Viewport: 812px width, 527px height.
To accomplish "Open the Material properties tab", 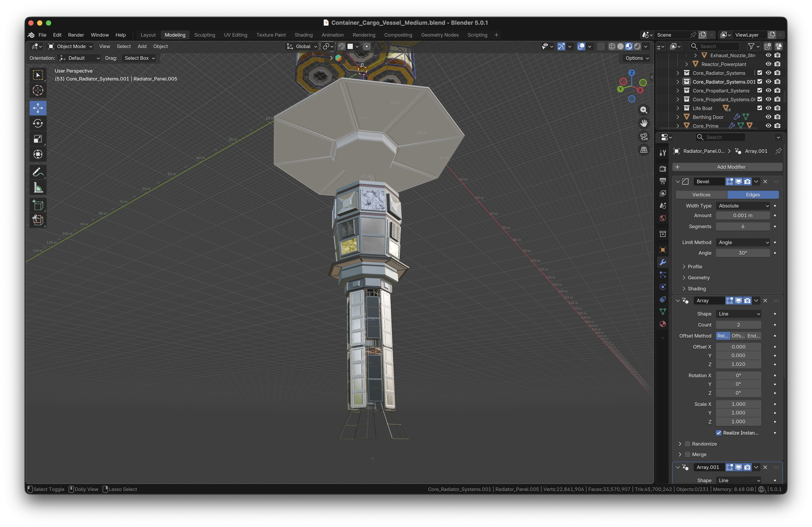I will [663, 324].
